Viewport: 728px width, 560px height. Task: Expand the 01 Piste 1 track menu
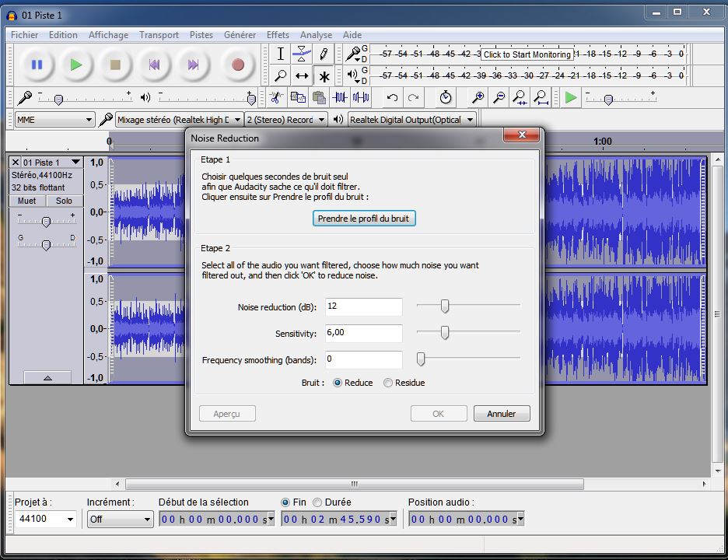[x=75, y=162]
